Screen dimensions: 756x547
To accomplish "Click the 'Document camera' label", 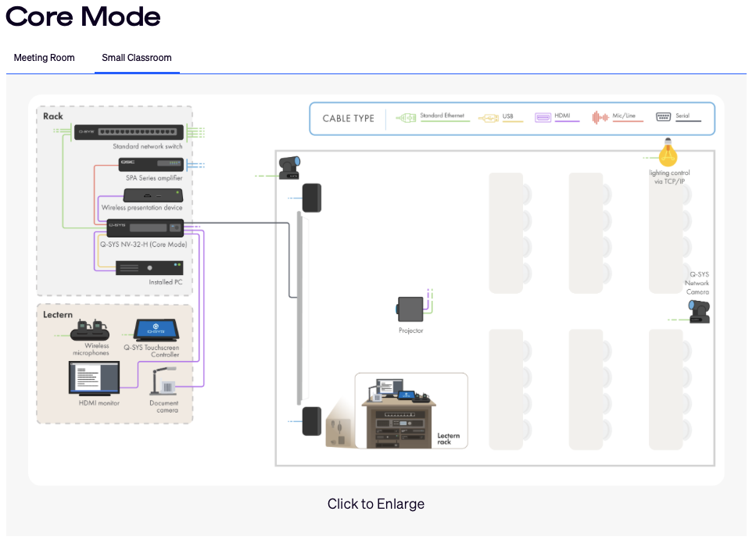I will 164,406.
